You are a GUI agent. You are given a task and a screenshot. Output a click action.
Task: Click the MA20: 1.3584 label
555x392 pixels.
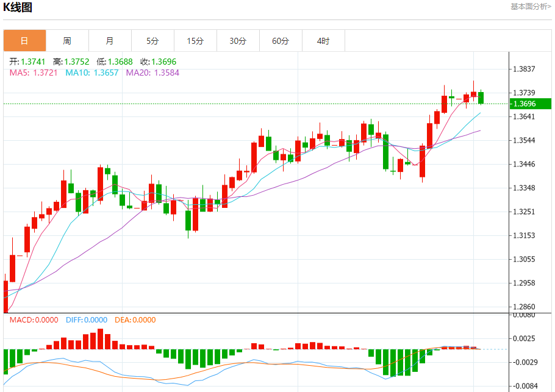(153, 73)
